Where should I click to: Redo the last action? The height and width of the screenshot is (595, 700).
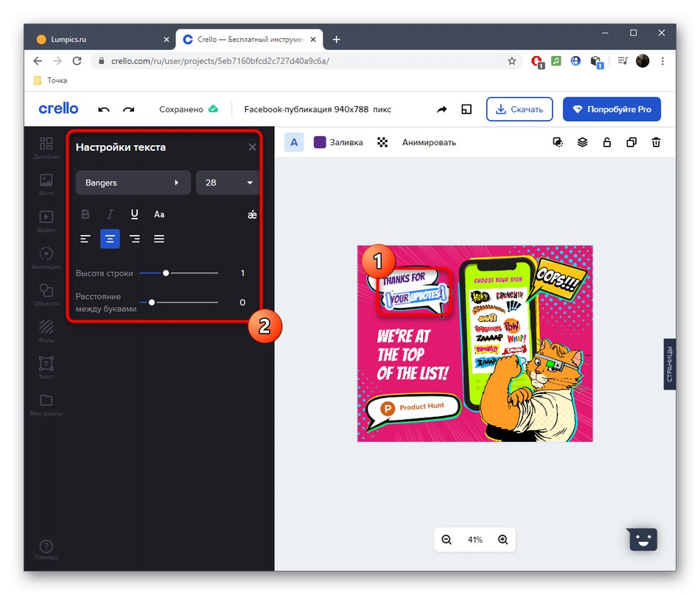point(128,109)
